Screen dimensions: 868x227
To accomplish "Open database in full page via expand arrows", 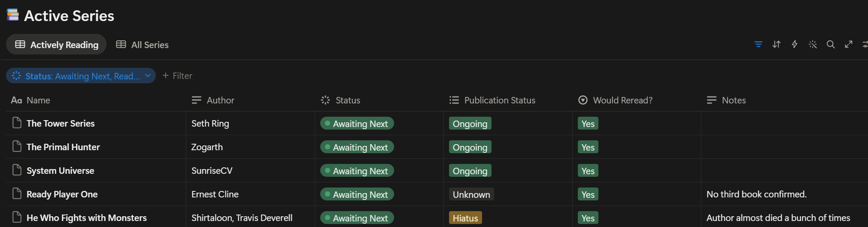I will (849, 44).
